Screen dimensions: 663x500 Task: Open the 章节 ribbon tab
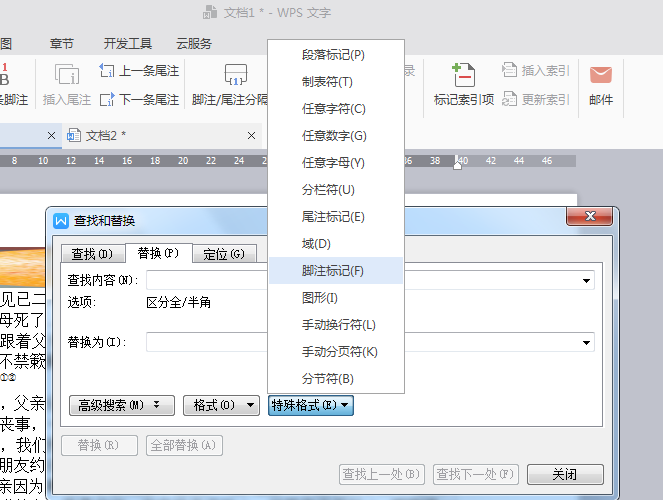62,44
